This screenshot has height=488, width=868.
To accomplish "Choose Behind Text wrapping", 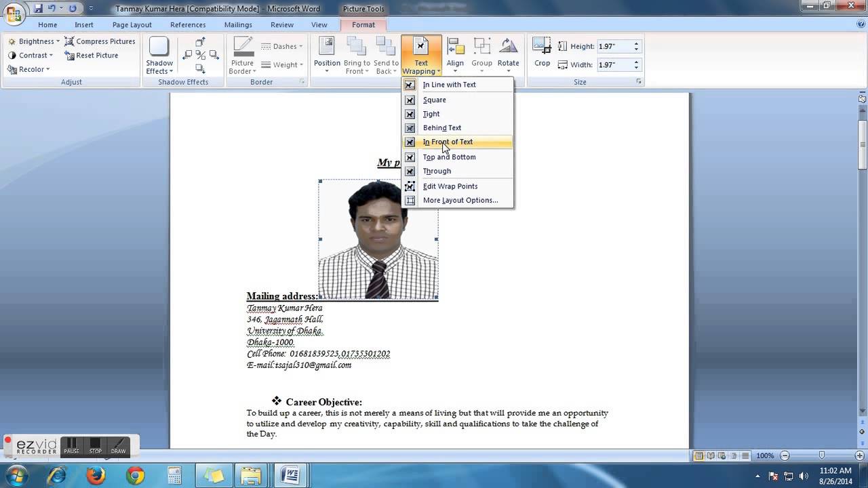I will pyautogui.click(x=458, y=127).
